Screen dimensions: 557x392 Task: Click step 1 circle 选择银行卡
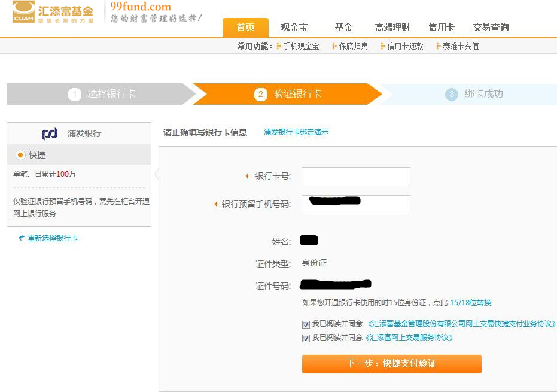[75, 95]
